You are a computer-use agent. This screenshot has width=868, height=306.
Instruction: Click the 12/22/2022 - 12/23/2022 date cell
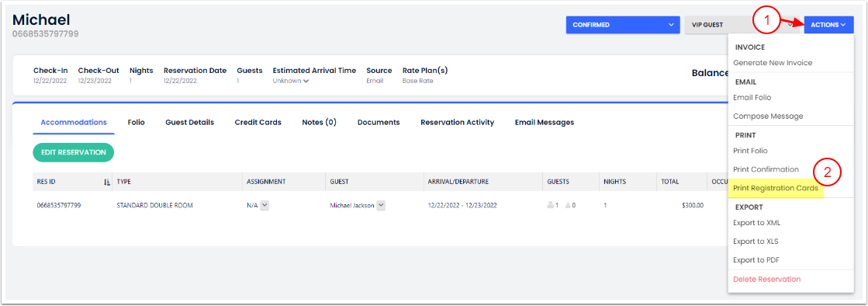[x=462, y=205]
